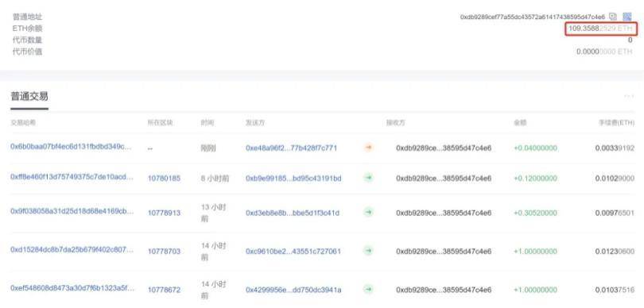Open block 10780185
The height and width of the screenshot is (308, 644).
[x=164, y=179]
